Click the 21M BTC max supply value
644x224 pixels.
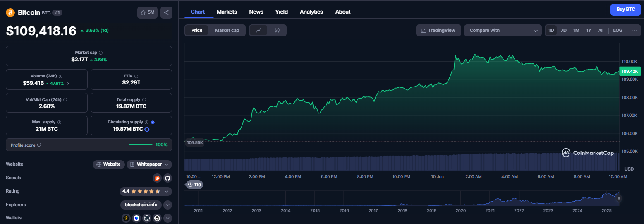pos(47,129)
